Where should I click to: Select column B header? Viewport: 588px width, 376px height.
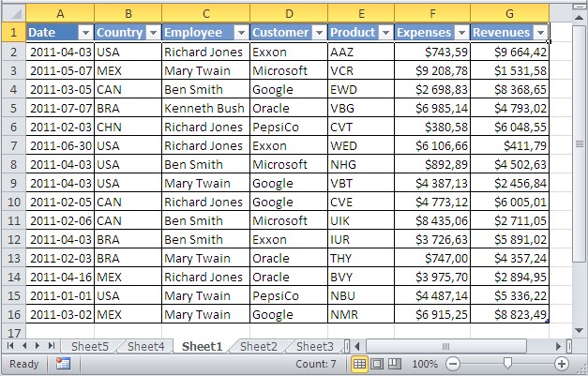click(128, 14)
